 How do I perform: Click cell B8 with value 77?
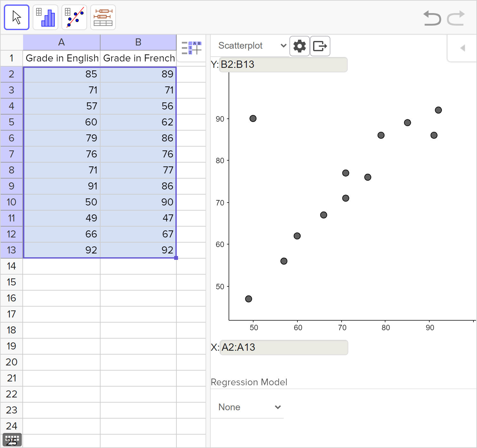[x=138, y=170]
